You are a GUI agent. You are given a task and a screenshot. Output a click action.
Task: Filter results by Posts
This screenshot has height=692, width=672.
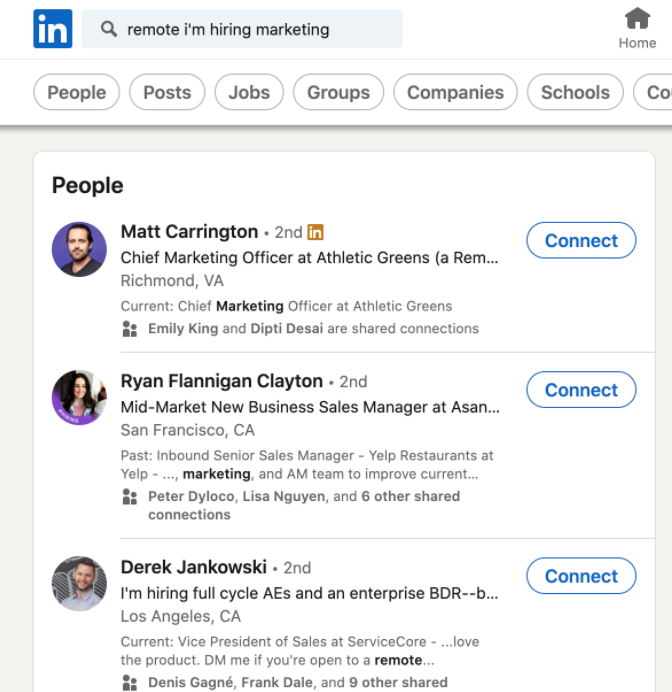point(167,93)
